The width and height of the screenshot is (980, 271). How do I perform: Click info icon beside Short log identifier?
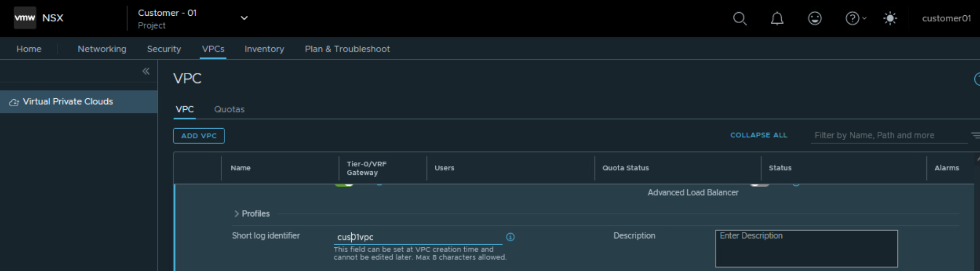pyautogui.click(x=510, y=237)
